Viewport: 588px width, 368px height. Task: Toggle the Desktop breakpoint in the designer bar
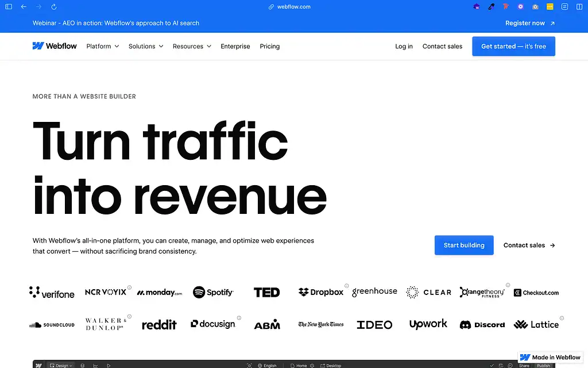point(331,365)
